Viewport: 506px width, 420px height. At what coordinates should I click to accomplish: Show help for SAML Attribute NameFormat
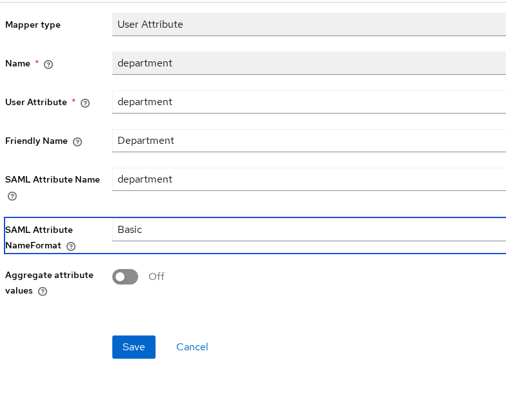(x=71, y=246)
